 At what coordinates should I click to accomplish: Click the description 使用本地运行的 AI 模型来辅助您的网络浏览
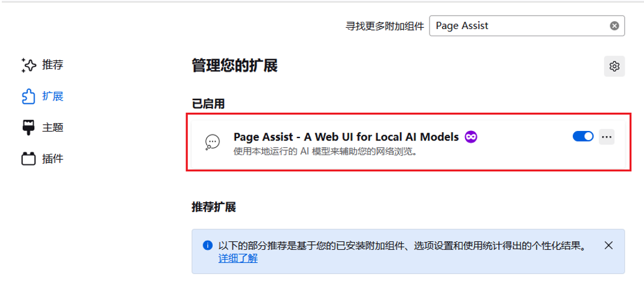(x=326, y=151)
